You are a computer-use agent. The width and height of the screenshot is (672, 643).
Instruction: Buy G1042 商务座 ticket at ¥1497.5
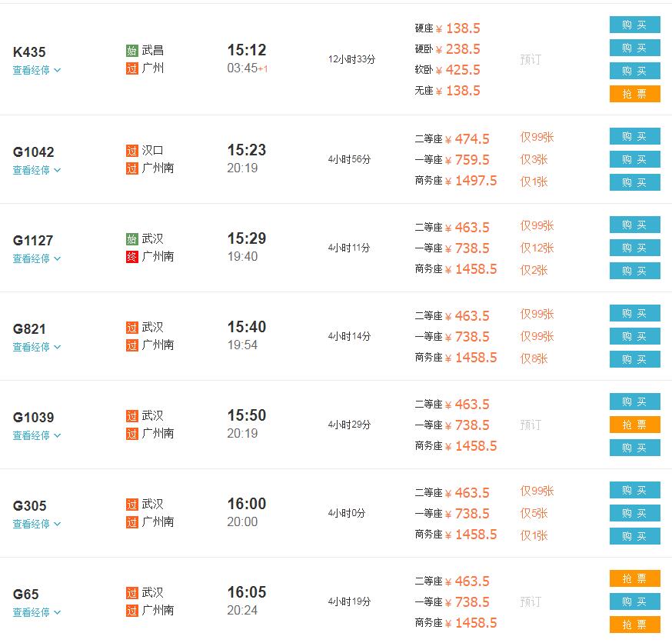tap(635, 182)
